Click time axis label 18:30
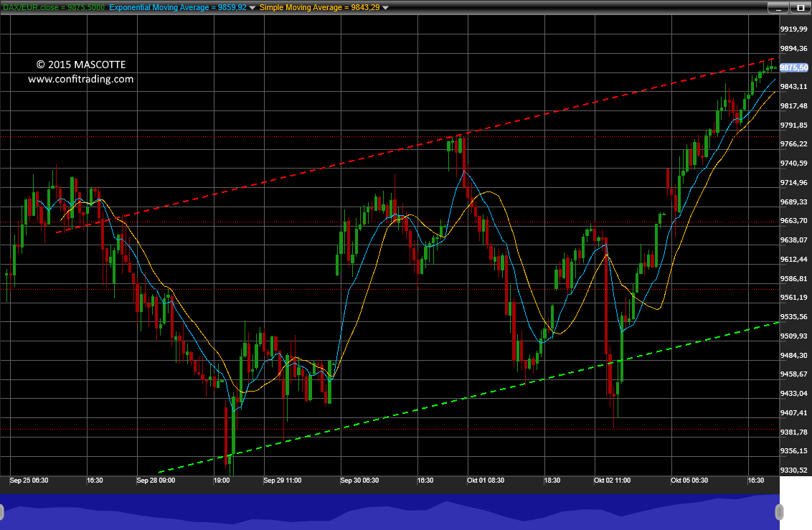Image resolution: width=812 pixels, height=530 pixels. click(552, 481)
